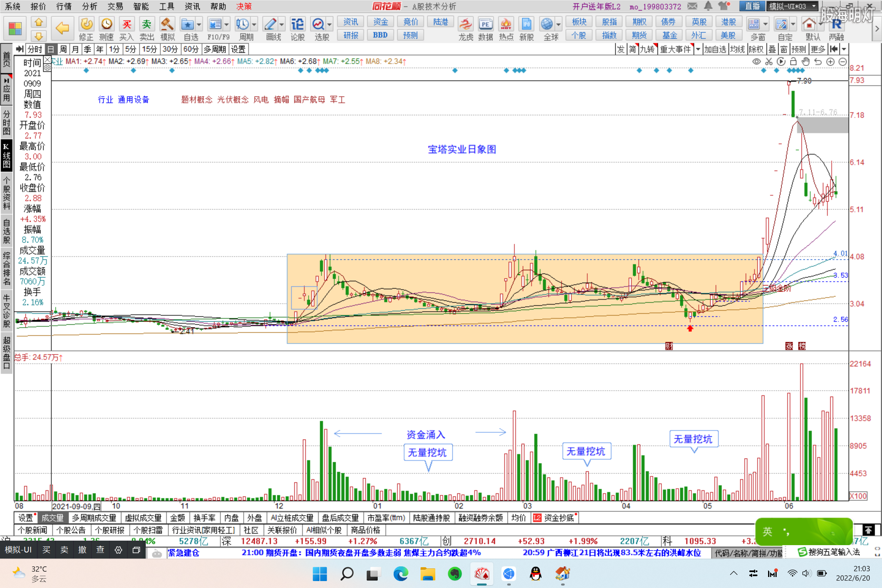
Task: Switch to 60分 period tab
Action: [x=191, y=49]
